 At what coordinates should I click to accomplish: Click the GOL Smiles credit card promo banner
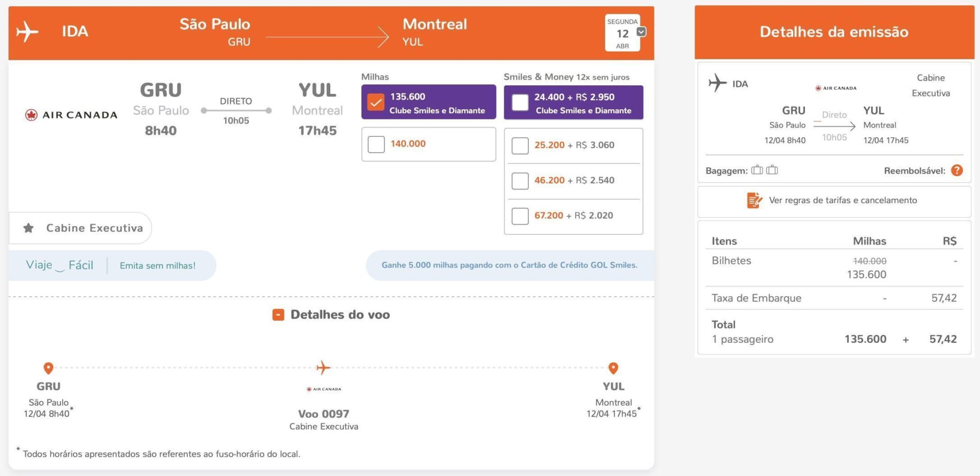pos(509,265)
